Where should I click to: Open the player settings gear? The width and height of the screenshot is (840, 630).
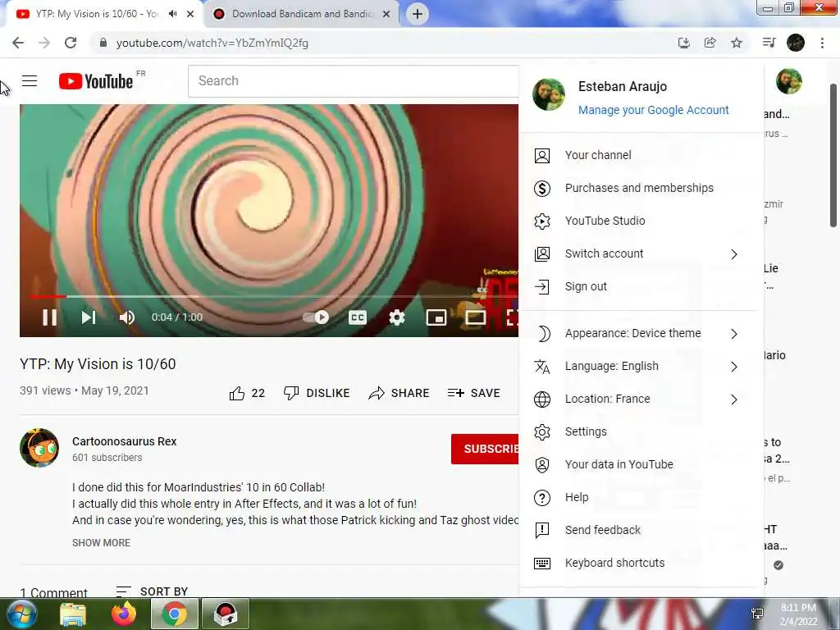click(x=397, y=317)
